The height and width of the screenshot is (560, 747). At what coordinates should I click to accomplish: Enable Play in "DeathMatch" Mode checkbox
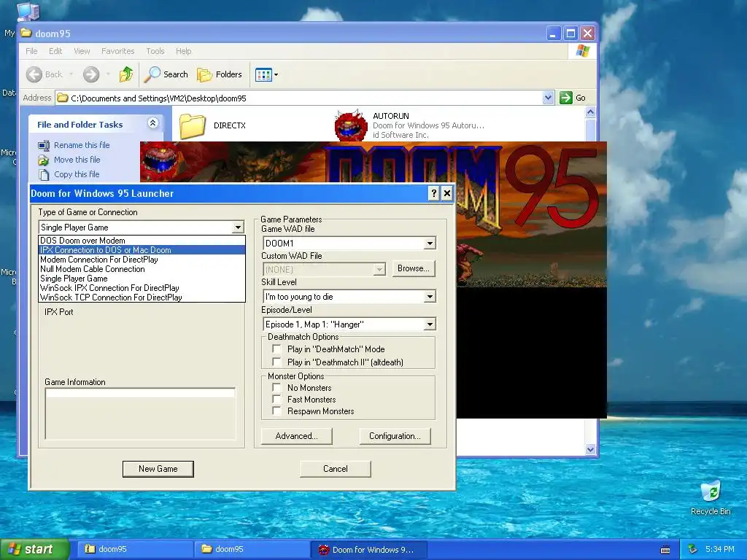point(276,349)
